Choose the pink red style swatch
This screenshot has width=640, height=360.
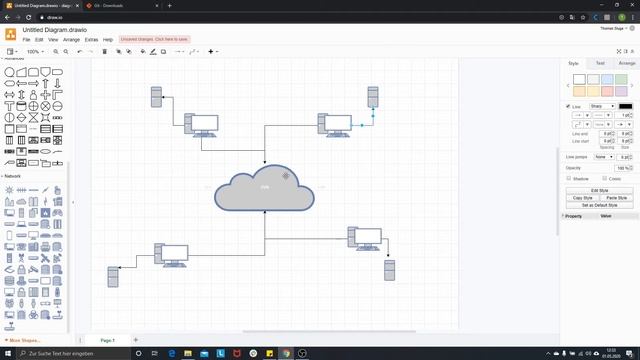point(607,91)
